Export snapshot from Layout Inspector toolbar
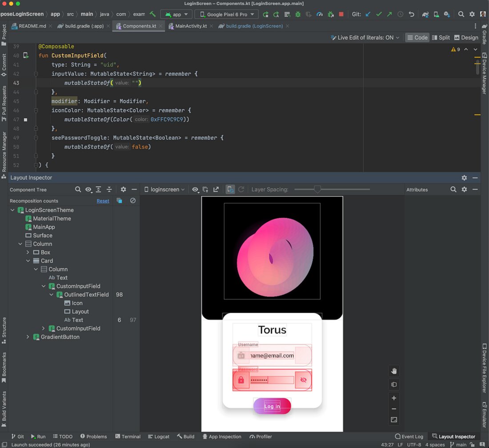 pos(216,189)
